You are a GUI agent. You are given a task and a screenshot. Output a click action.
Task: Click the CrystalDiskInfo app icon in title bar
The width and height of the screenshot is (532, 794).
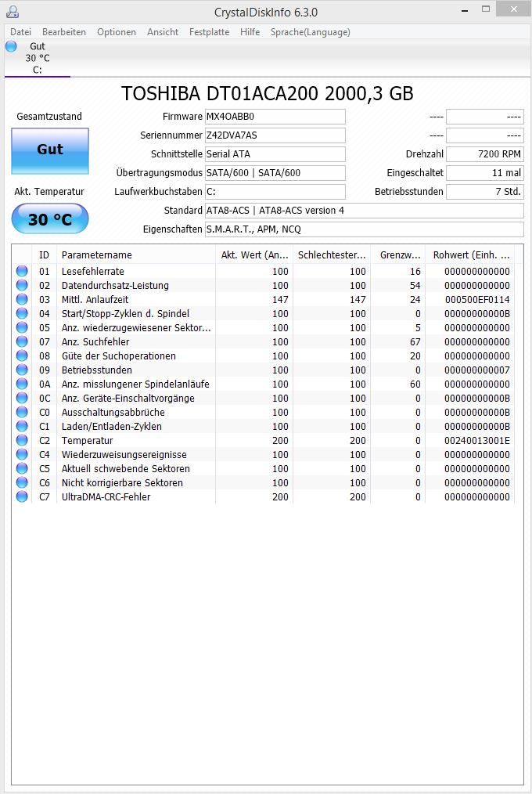(13, 11)
